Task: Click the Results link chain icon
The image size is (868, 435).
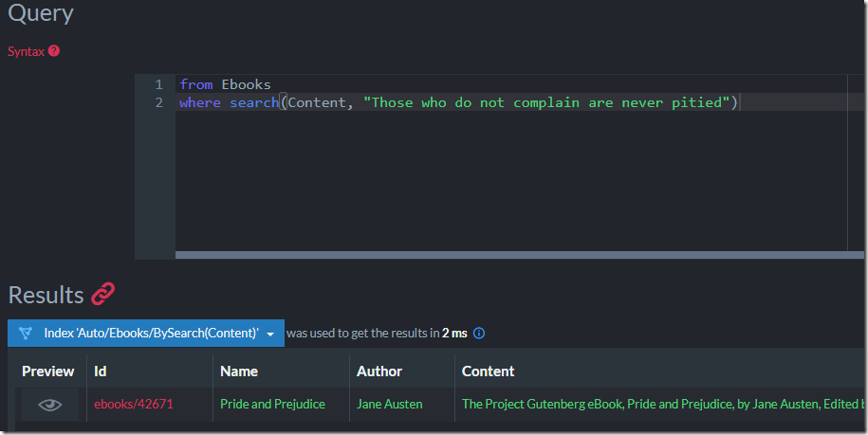Action: pos(103,294)
